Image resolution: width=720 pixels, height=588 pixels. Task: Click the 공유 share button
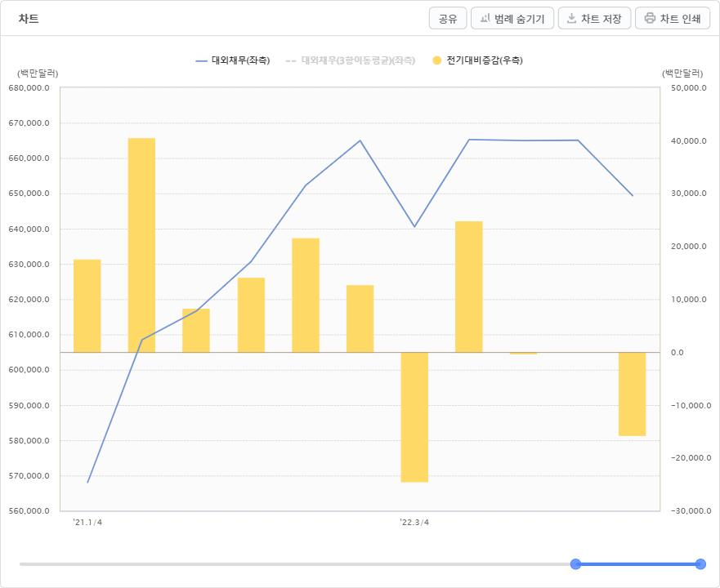(448, 18)
